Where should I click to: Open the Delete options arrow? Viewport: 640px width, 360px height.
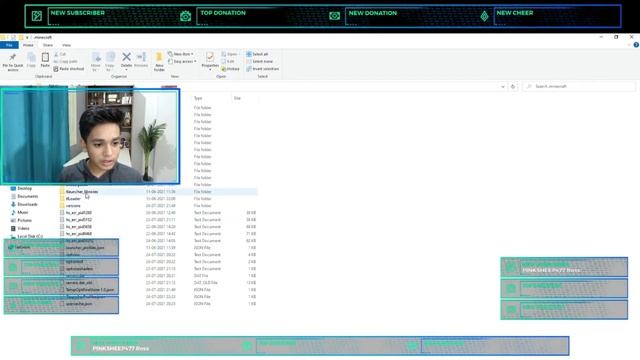pos(127,70)
